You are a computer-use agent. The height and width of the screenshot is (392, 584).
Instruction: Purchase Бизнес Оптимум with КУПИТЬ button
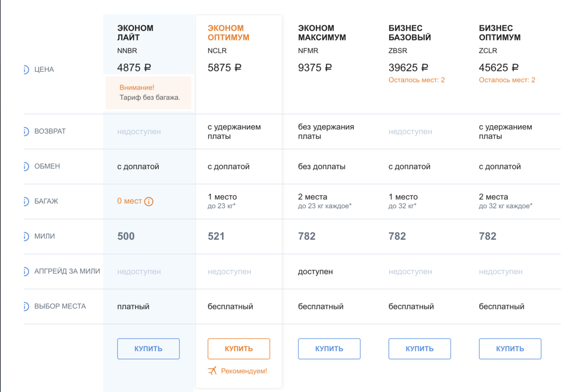coord(510,349)
